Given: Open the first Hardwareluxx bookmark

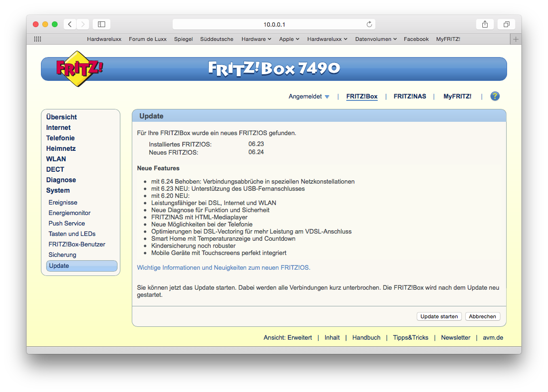Looking at the screenshot, I should (x=104, y=39).
